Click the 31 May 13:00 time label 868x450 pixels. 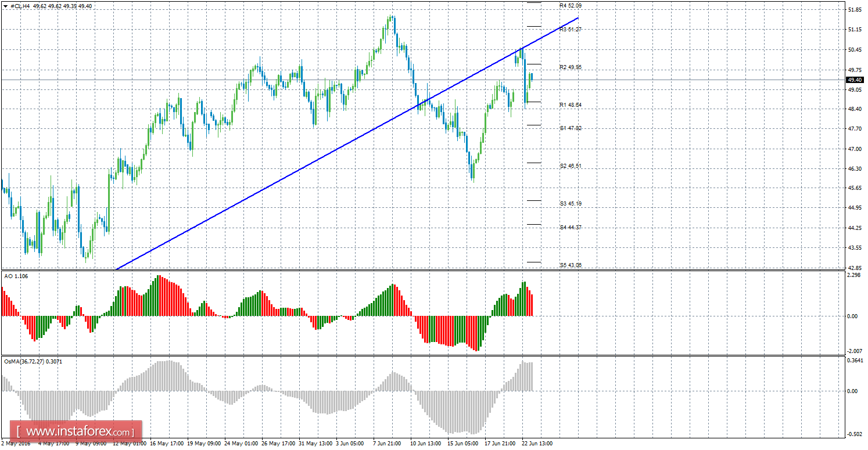tap(316, 444)
